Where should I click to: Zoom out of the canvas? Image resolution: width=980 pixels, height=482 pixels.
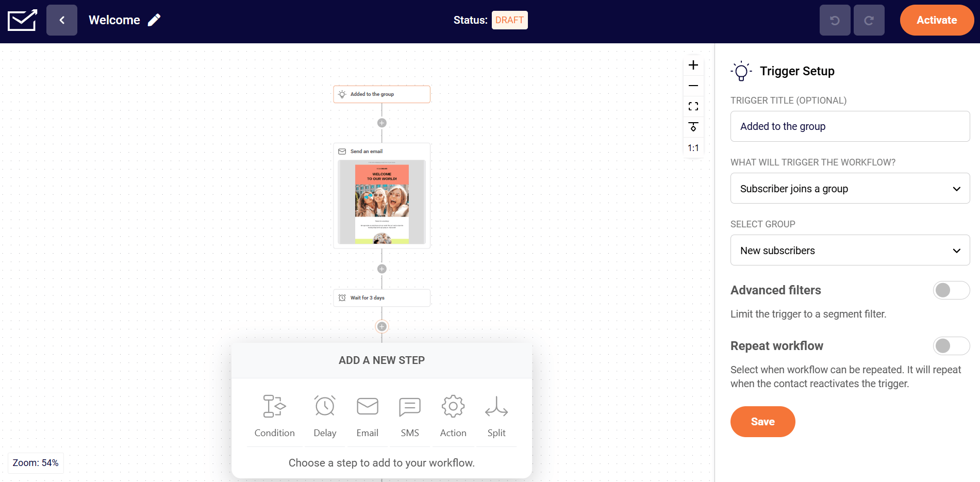693,86
